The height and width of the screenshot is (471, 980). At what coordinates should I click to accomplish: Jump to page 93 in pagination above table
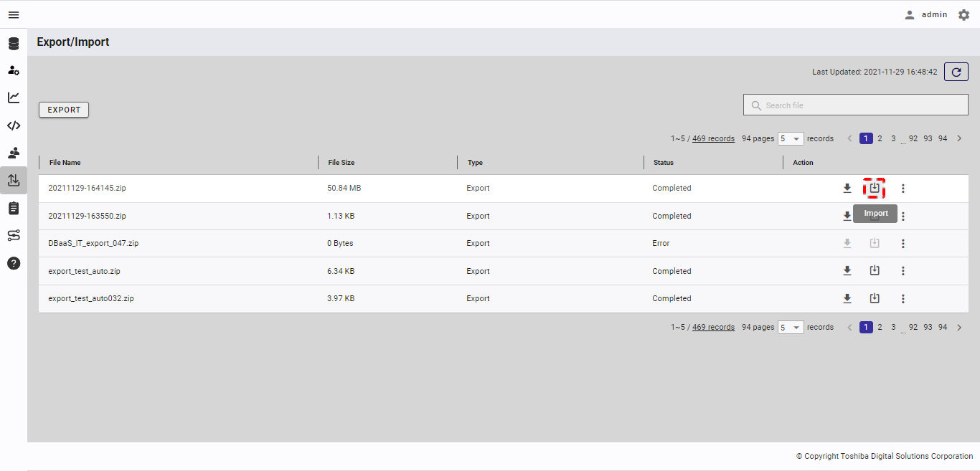[x=928, y=138]
